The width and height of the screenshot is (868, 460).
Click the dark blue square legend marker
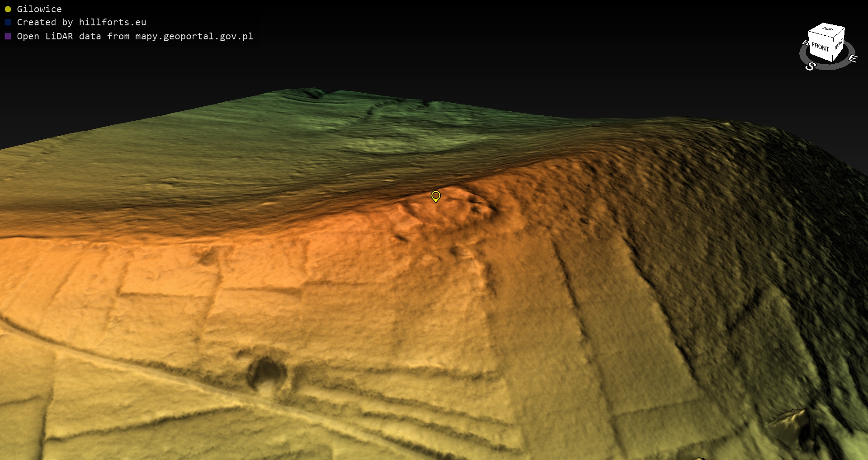click(8, 22)
